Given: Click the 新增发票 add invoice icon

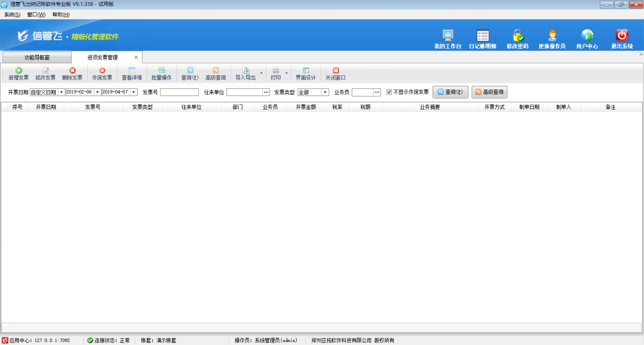Looking at the screenshot, I should 19,71.
